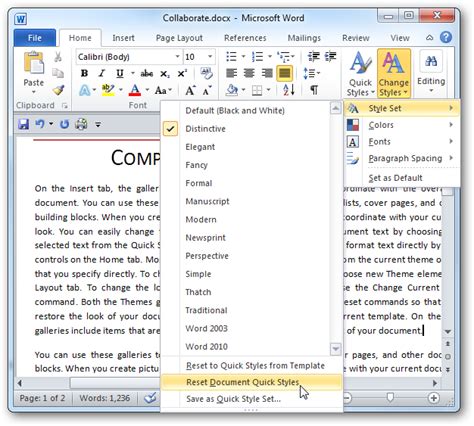
Task: Click the Zoom In plus button
Action: point(433,398)
